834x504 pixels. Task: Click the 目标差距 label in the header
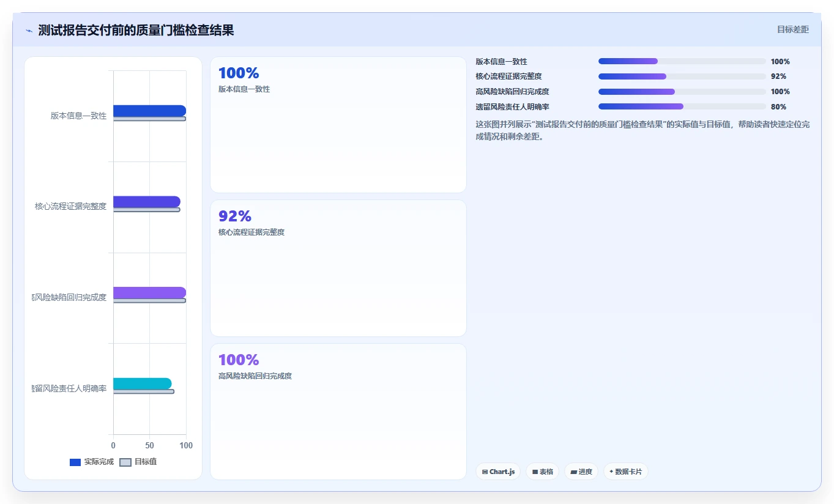[792, 29]
